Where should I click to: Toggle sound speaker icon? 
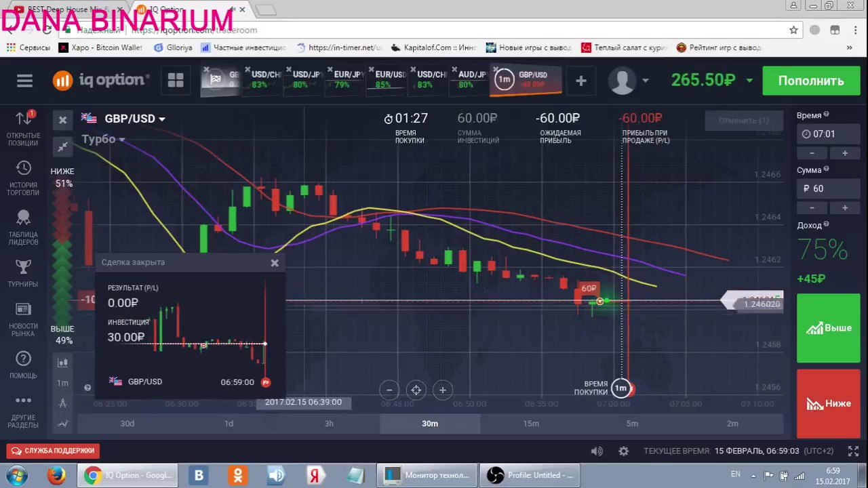click(x=597, y=451)
